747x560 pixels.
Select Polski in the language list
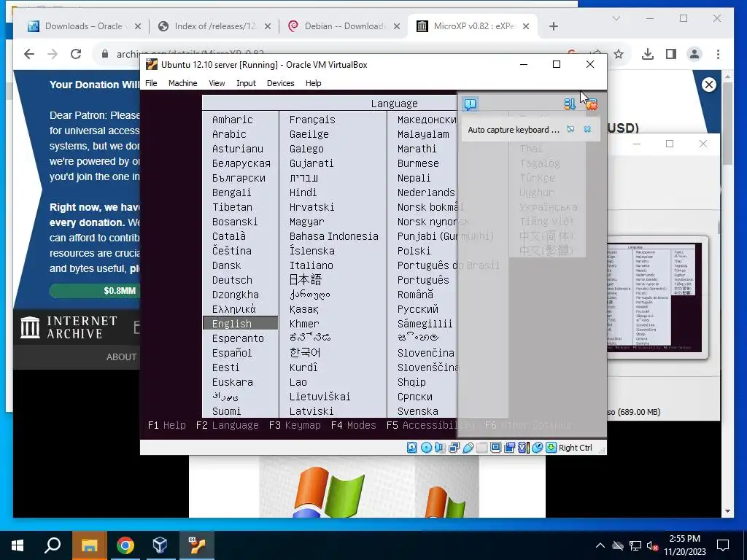coord(414,251)
